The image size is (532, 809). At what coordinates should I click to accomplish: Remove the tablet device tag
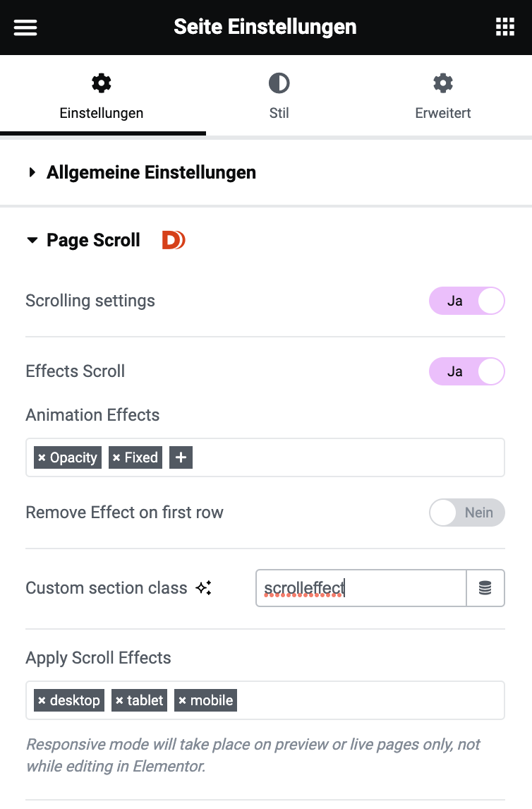(120, 701)
